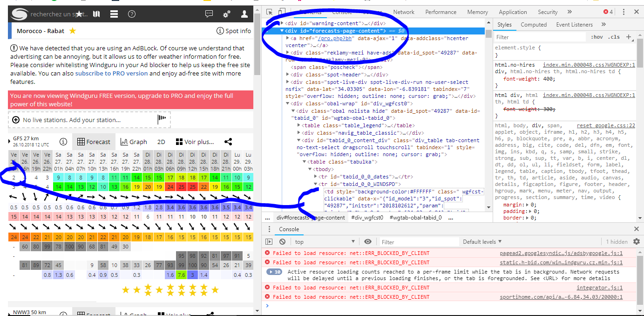Open Spot info
This screenshot has height=316, width=644.
(x=234, y=31)
